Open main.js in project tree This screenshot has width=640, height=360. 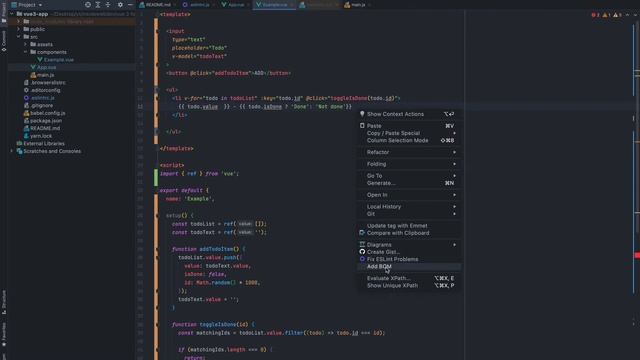[45, 75]
